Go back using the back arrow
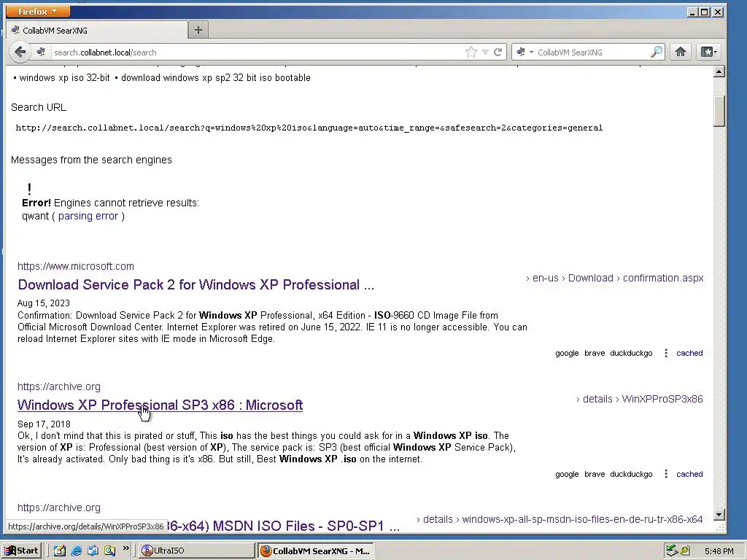 (x=20, y=52)
